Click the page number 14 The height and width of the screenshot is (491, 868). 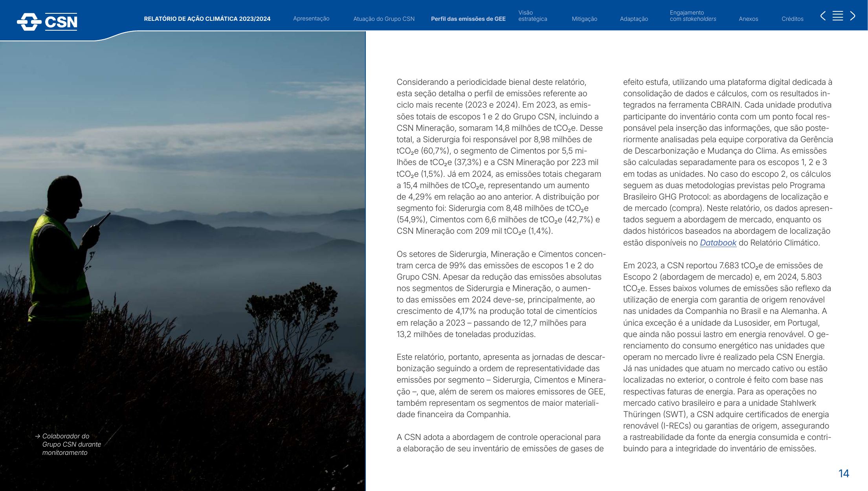[x=844, y=474]
